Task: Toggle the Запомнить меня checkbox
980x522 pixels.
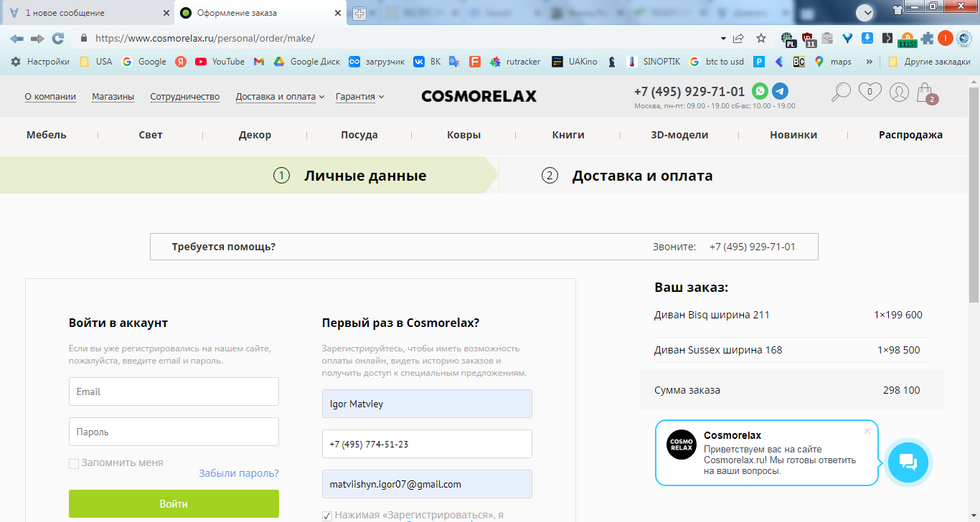Action: 73,464
